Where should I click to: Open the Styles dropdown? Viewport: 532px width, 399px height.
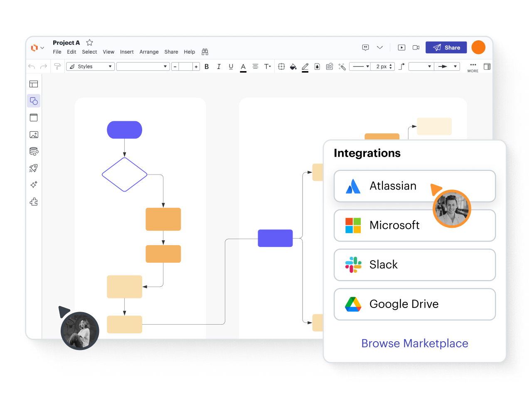point(90,66)
